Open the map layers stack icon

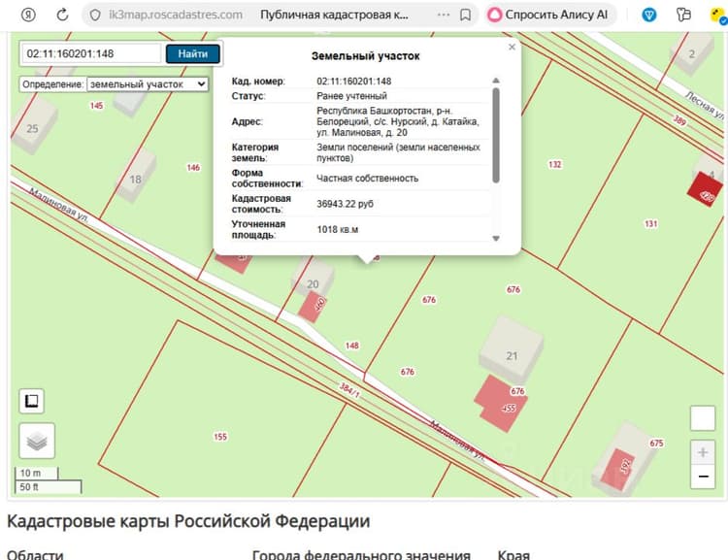point(37,441)
